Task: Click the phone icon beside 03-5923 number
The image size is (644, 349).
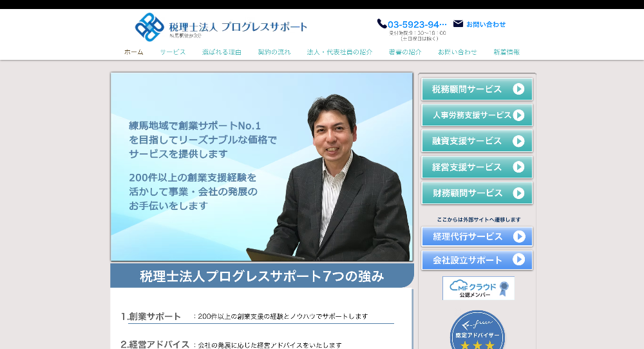Action: click(381, 24)
